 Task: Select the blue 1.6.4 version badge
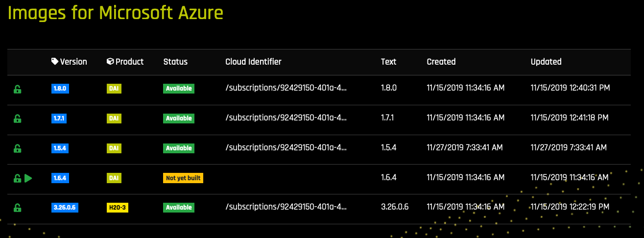61,178
